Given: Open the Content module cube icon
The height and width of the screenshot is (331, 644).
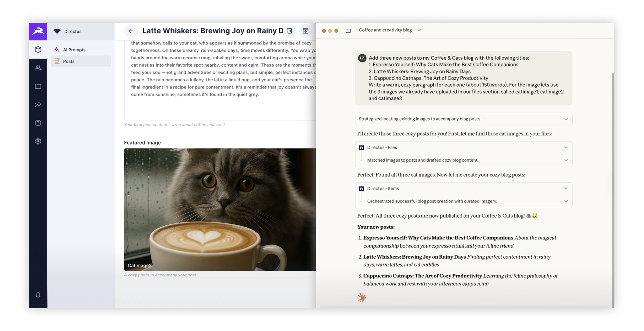Looking at the screenshot, I should 38,50.
